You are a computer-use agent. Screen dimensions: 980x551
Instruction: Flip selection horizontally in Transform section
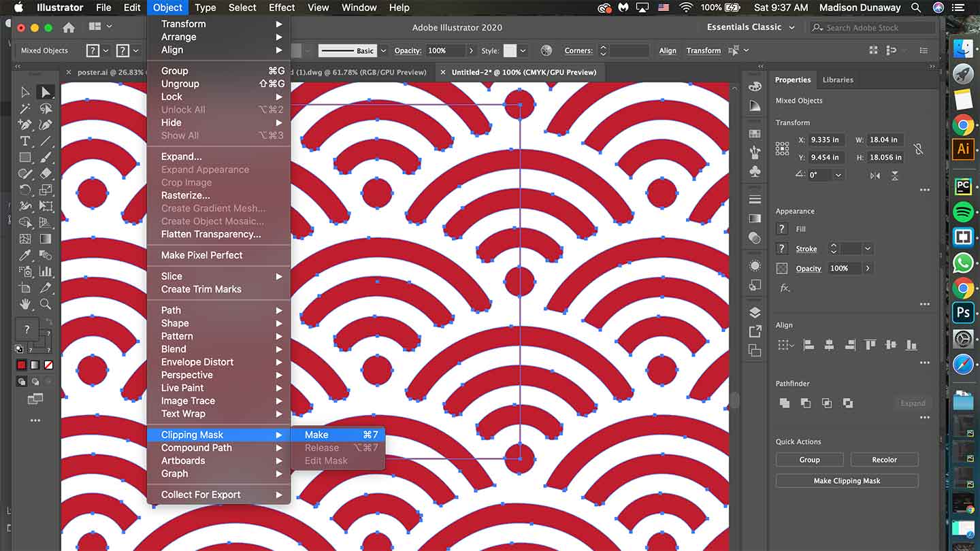click(875, 175)
